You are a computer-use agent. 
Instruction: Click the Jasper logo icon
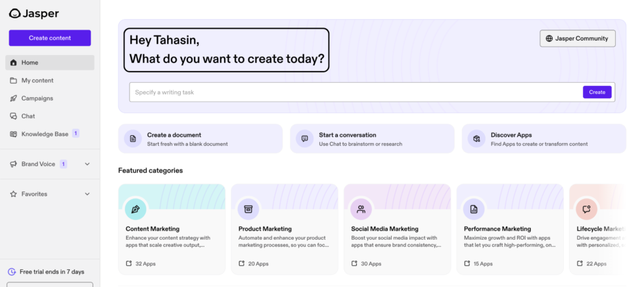[x=14, y=14]
